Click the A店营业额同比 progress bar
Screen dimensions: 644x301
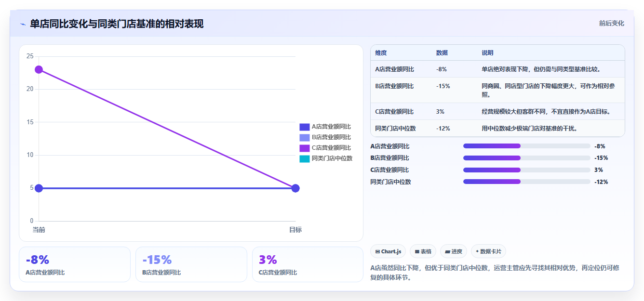tap(526, 146)
